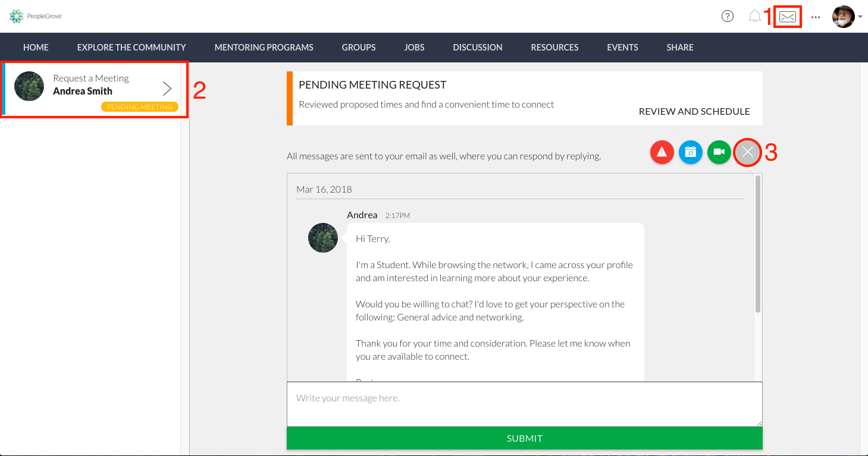This screenshot has width=868, height=456.
Task: Click the gray X decline icon
Action: tap(748, 152)
